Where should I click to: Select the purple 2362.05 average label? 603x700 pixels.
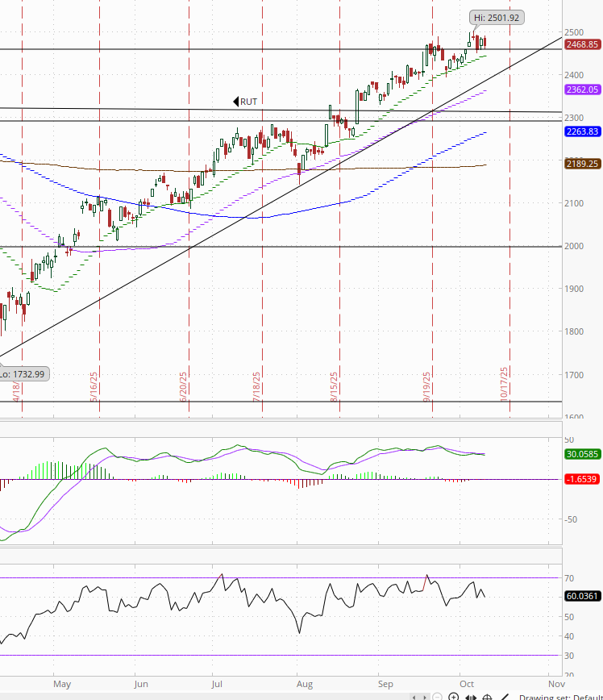(x=582, y=90)
